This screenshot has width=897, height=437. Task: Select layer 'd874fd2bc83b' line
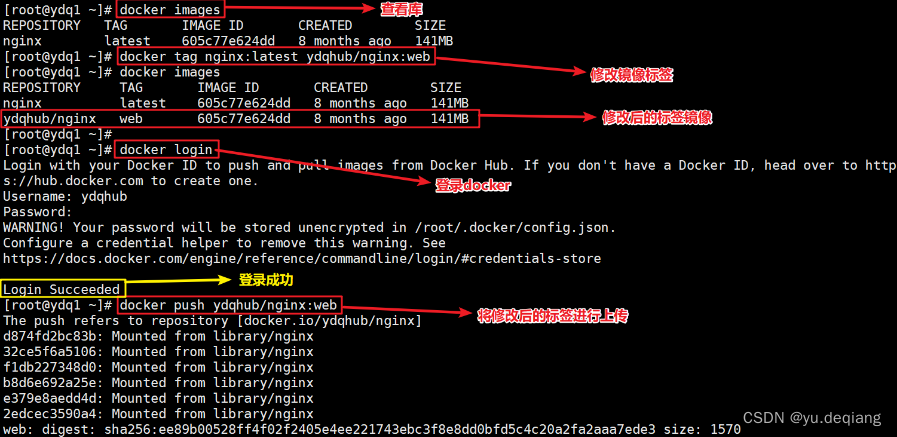[x=158, y=336]
